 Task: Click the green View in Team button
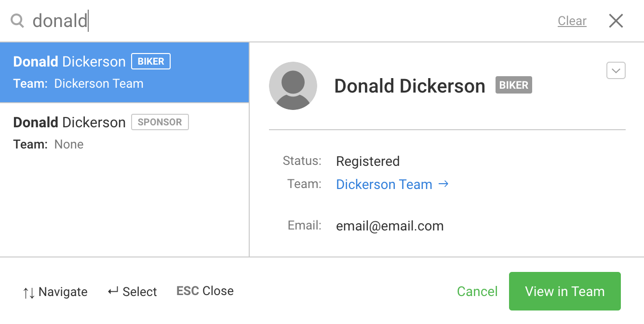[x=564, y=291]
